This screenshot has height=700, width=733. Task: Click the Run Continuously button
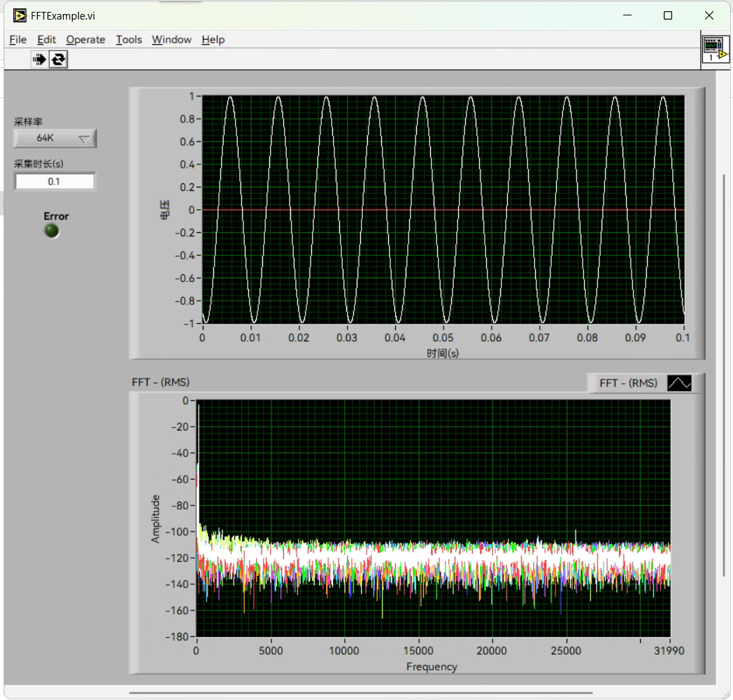[58, 59]
